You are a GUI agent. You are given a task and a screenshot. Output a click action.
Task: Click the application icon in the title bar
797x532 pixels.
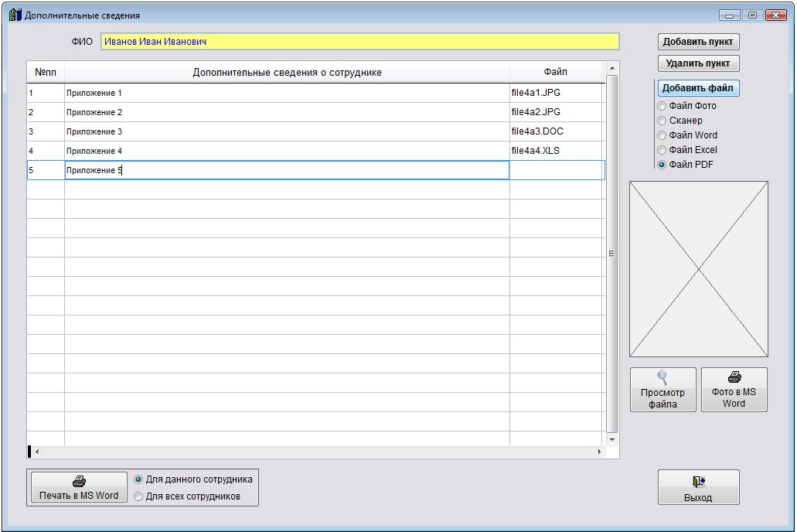tap(15, 15)
